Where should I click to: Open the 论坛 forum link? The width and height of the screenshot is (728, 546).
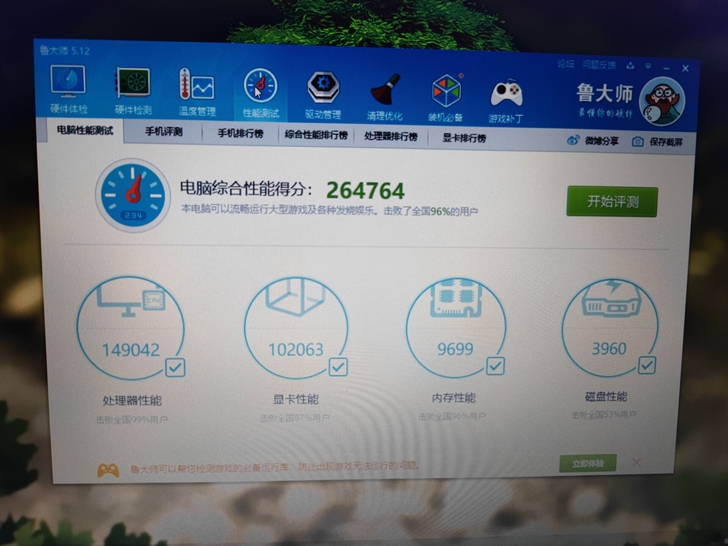point(566,64)
